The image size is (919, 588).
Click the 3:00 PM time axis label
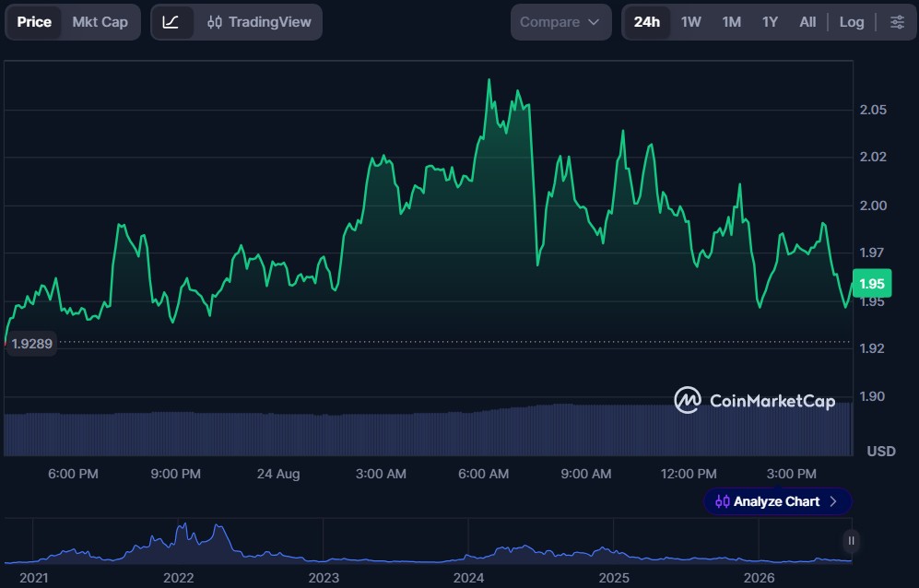point(791,474)
